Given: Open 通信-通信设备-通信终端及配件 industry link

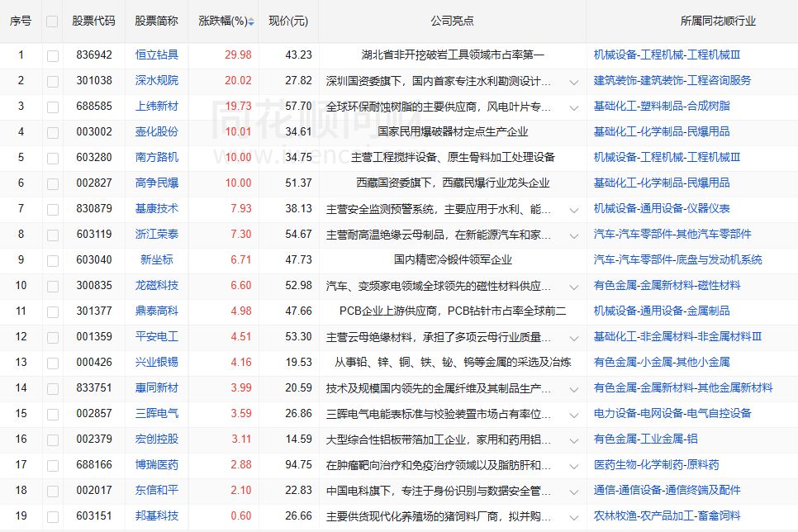Looking at the screenshot, I should [667, 490].
